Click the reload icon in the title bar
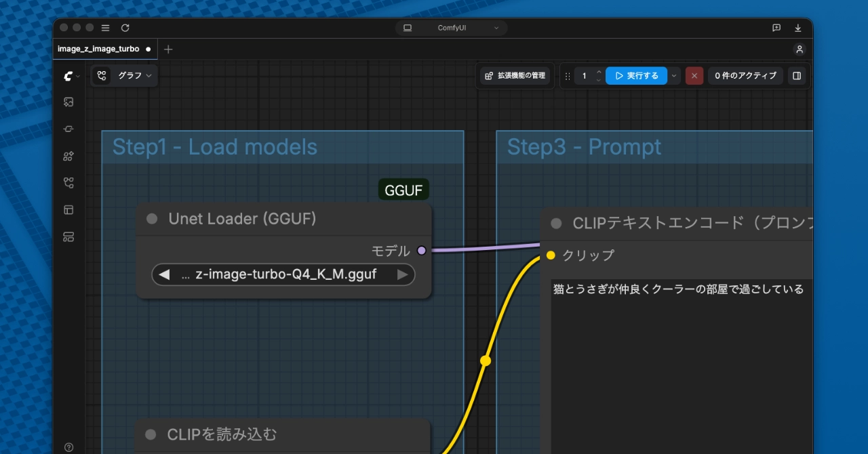 pyautogui.click(x=125, y=28)
